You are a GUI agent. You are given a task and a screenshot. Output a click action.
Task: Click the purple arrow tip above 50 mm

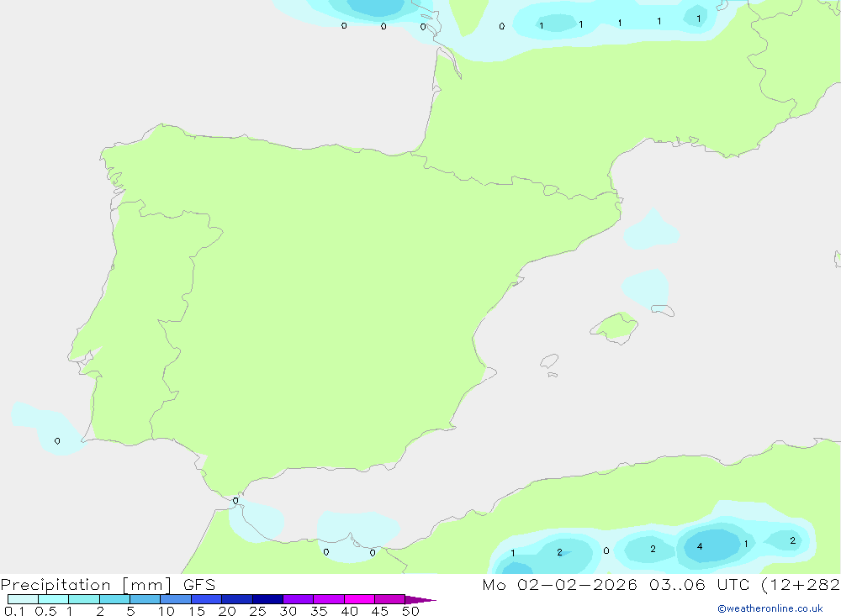click(420, 599)
